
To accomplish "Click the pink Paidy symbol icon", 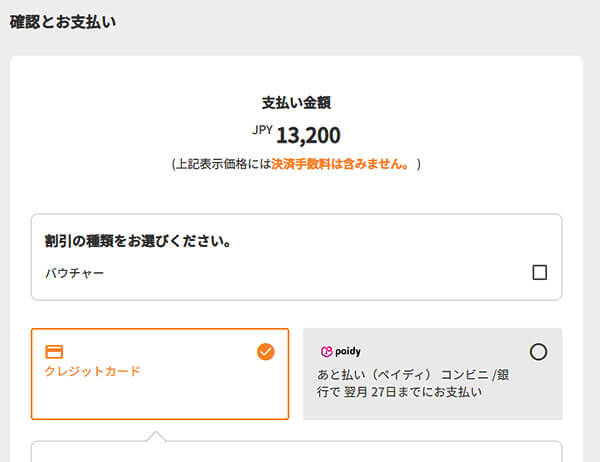I will click(326, 352).
